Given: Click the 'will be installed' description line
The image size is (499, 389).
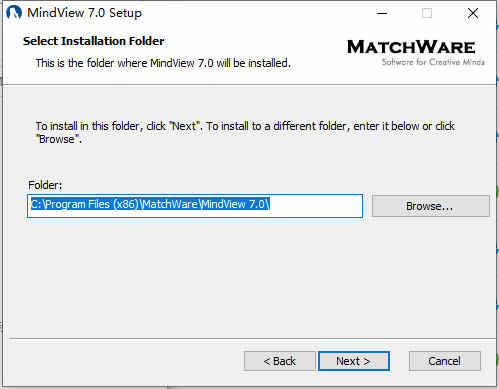Looking at the screenshot, I should tap(163, 63).
